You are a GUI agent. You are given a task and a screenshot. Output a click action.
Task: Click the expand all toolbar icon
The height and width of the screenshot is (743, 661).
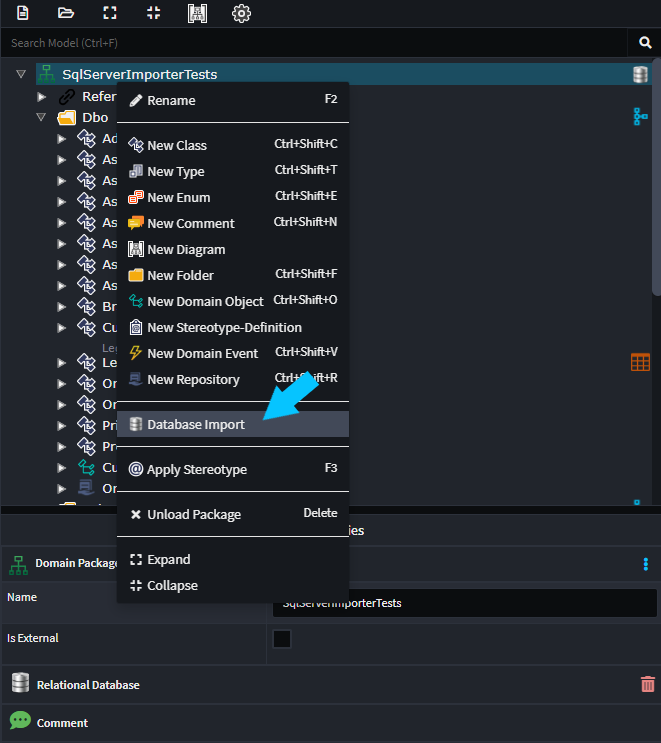[110, 13]
